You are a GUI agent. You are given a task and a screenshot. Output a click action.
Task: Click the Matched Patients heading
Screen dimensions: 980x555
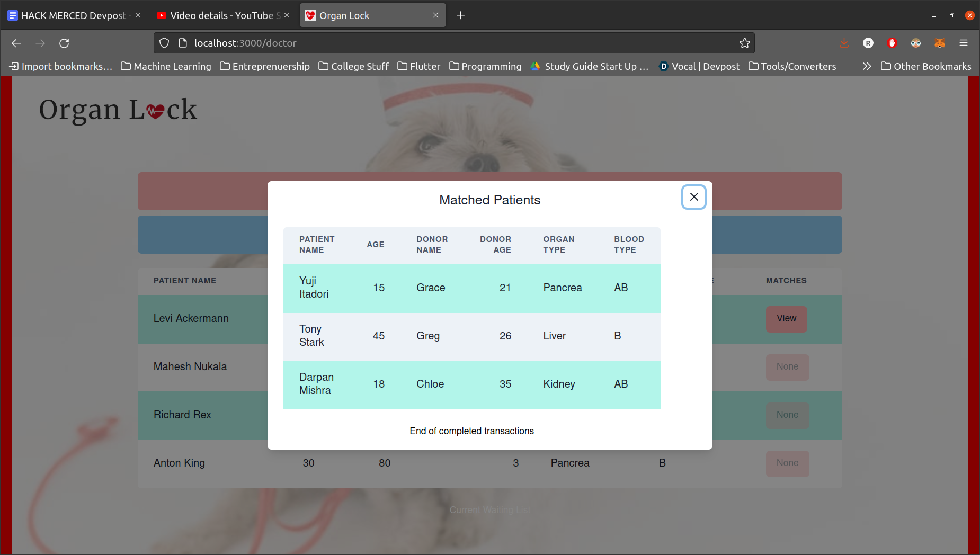coord(489,200)
